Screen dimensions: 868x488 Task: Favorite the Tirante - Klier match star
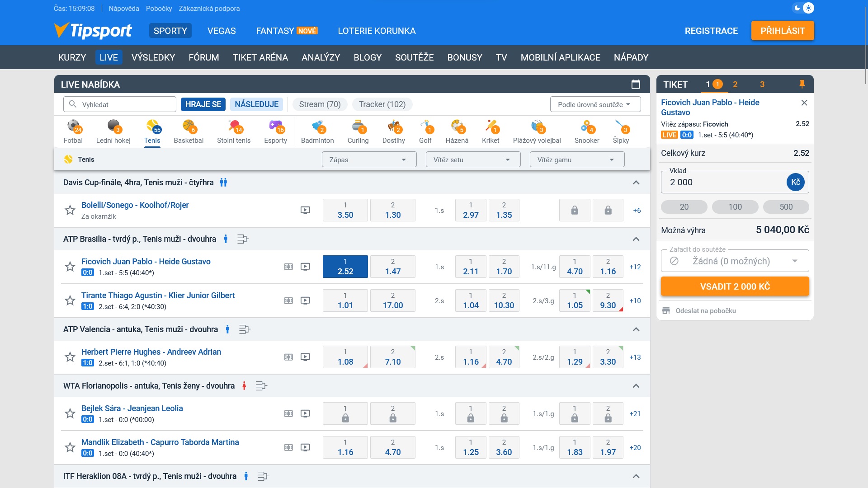tap(70, 300)
